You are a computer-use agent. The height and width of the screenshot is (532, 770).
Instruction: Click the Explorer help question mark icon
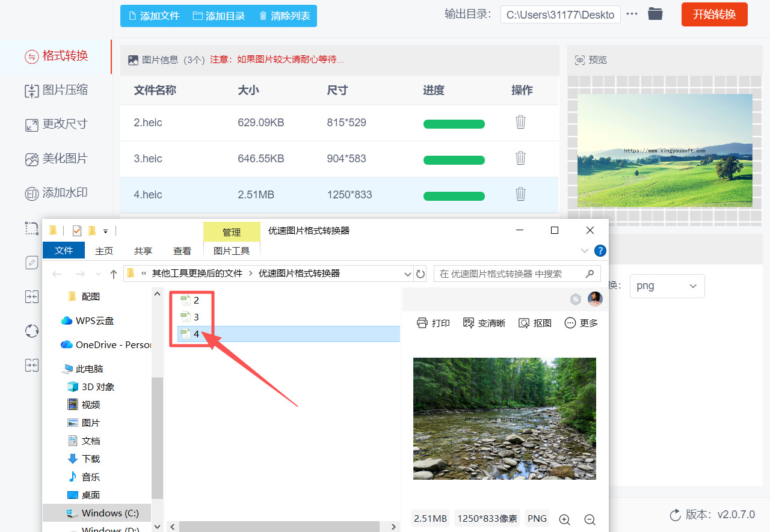[x=600, y=251]
